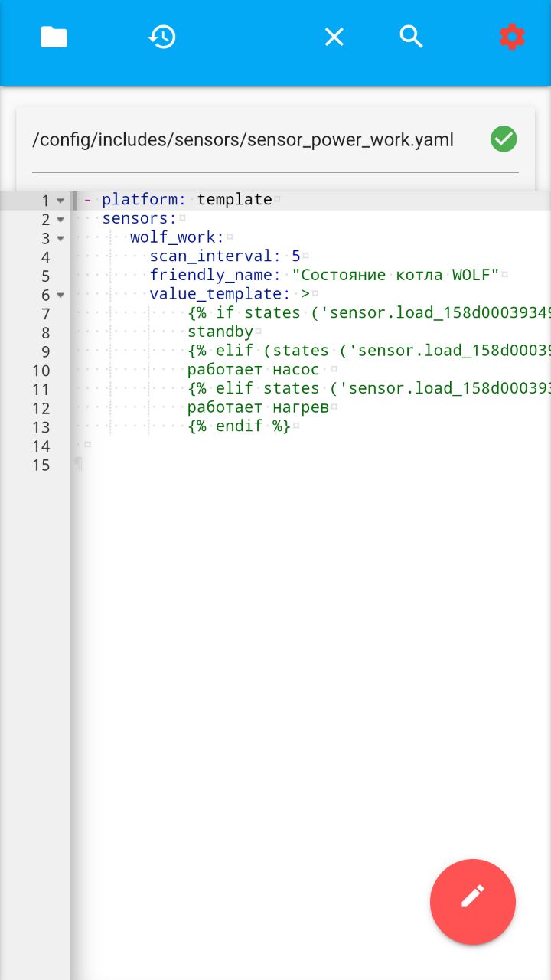Collapse fold arrow on line 1

point(60,201)
